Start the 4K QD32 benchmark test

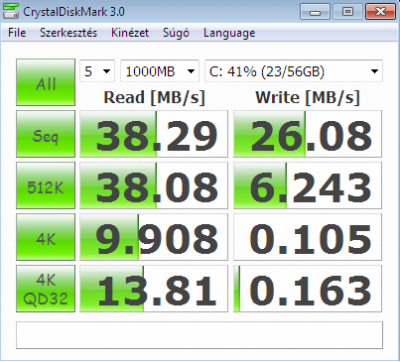coord(46,289)
